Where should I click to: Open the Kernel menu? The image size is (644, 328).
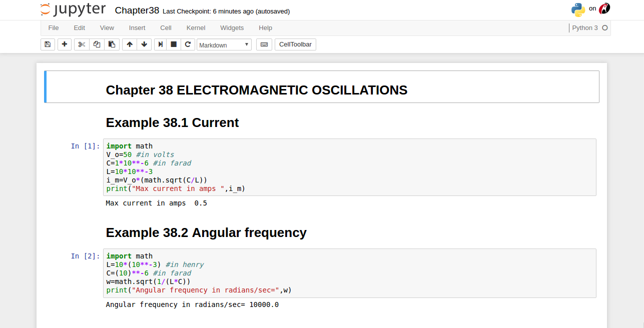click(196, 28)
